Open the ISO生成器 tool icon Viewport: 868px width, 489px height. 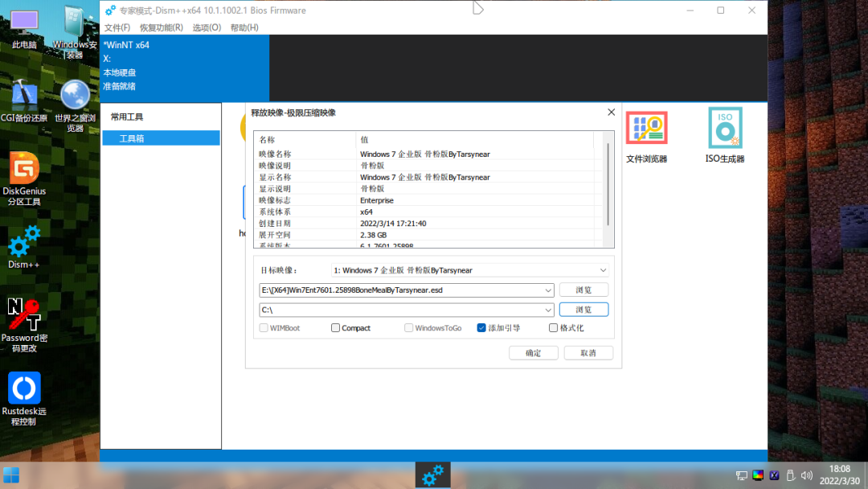[725, 136]
